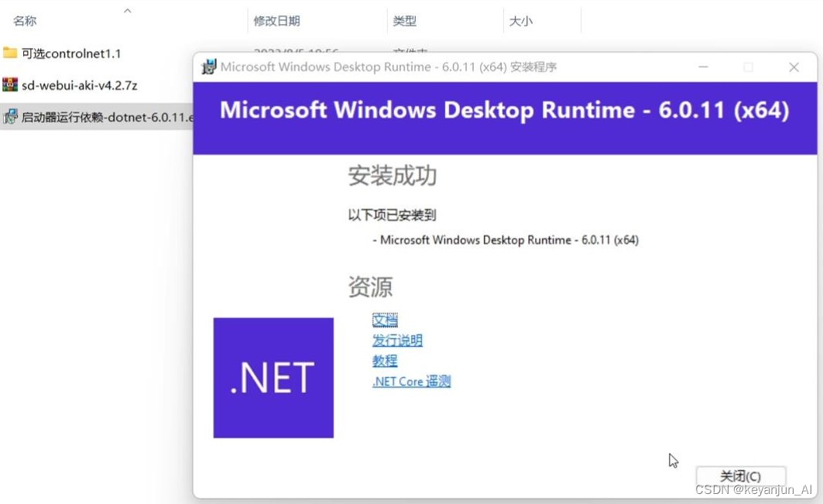Screen dimensions: 823x504
Task: Click the installed item line listing Runtime 6.0.11 (x64)
Action: [506, 240]
